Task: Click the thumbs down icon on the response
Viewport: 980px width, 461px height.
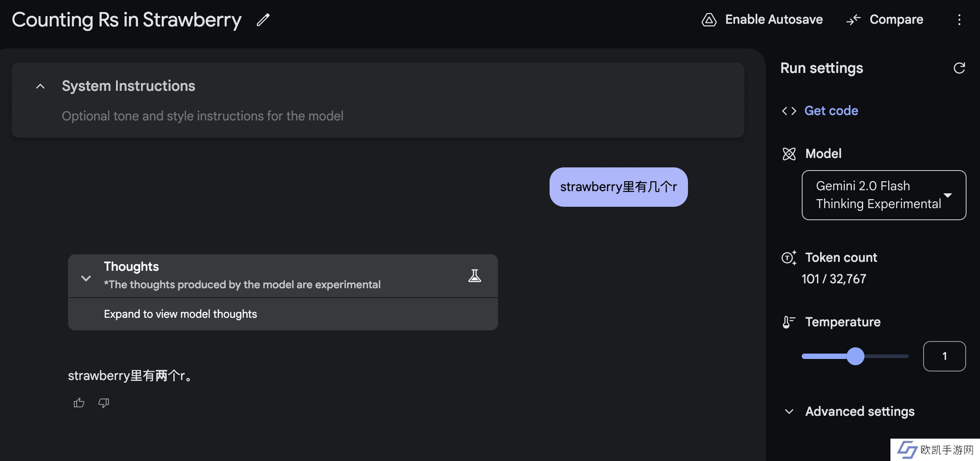Action: [103, 403]
